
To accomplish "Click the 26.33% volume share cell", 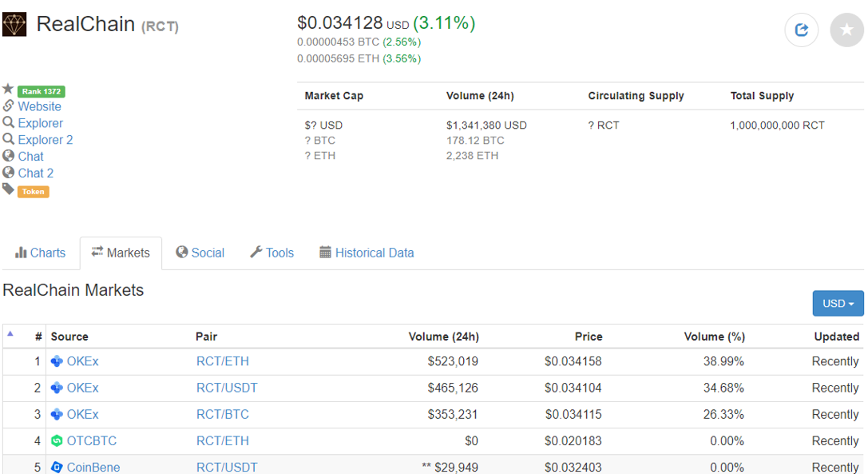I will 723,415.
